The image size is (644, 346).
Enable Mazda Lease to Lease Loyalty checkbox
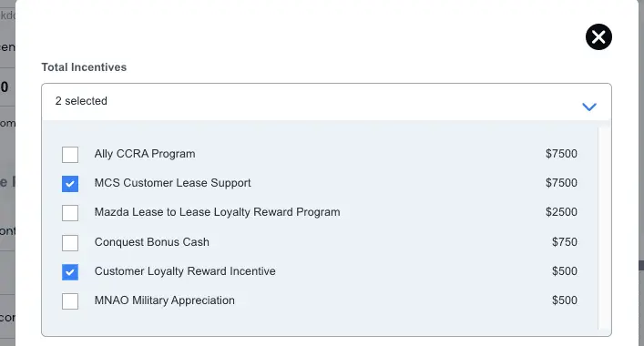pyautogui.click(x=70, y=213)
